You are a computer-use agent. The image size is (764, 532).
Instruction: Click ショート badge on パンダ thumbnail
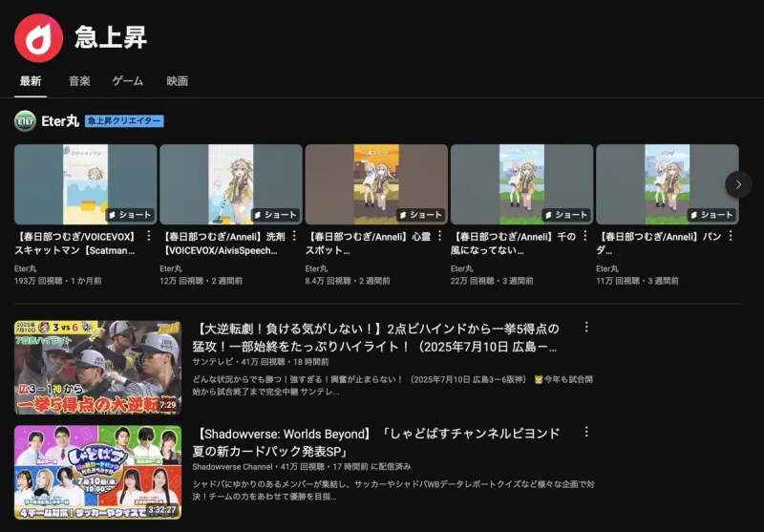[711, 215]
